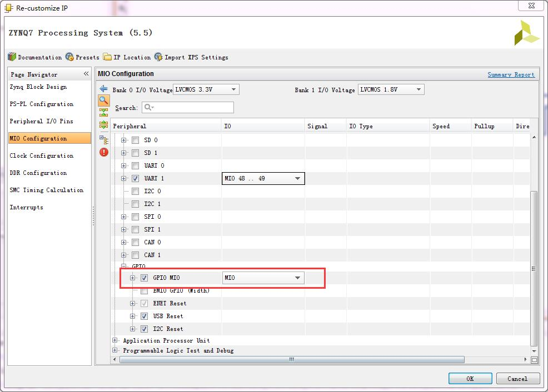Uncheck the I2C Reset checkbox
This screenshot has width=548, height=392.
pyautogui.click(x=145, y=329)
